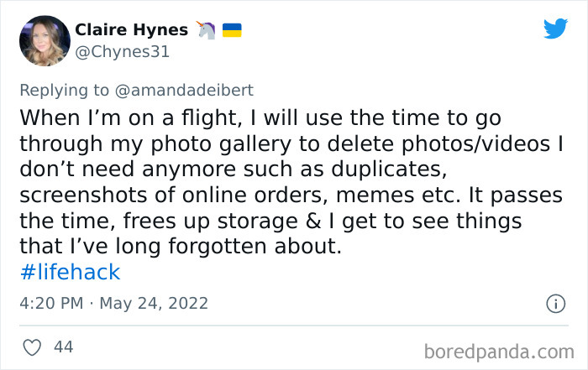Click the Claire Hynes display name
Screen dimensions: 588x370
[132, 30]
